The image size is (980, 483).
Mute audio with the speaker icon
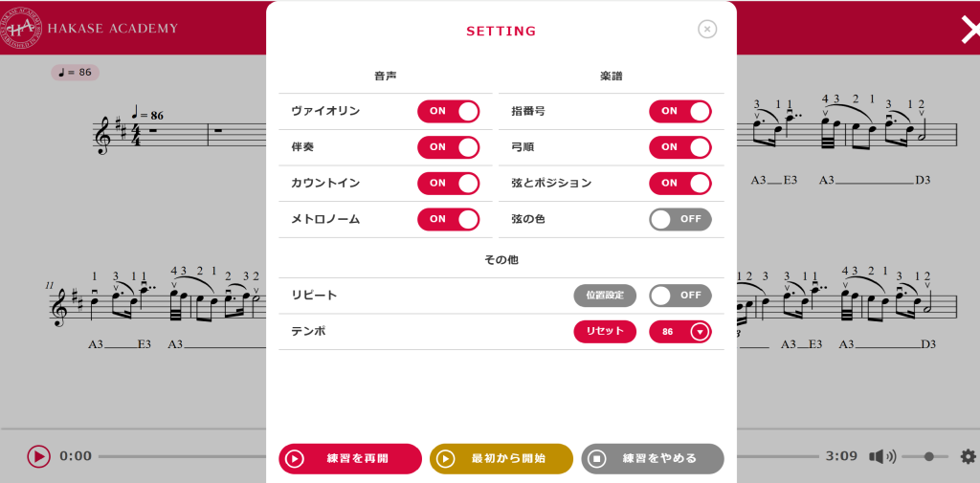click(x=881, y=456)
